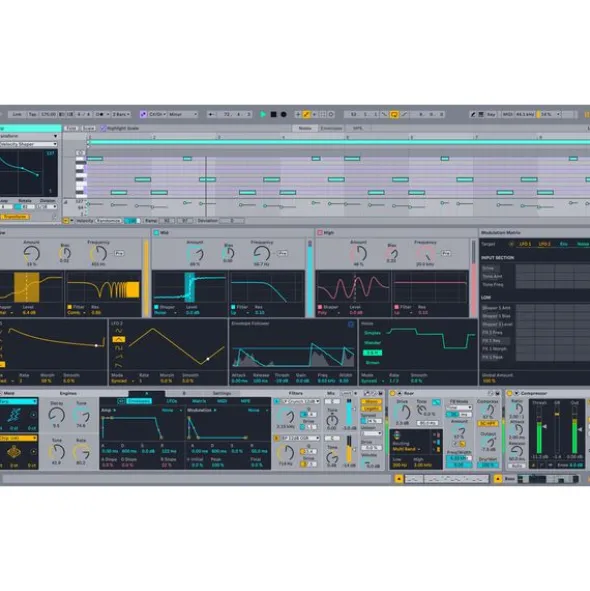590x591 pixels.
Task: Click the Global Amount 100 % value
Action: coord(489,381)
